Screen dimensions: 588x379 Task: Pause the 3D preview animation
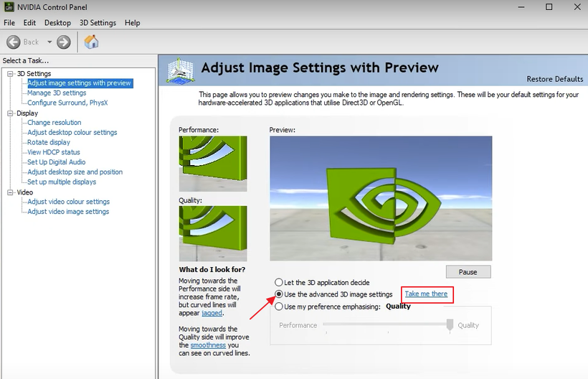[x=468, y=272]
